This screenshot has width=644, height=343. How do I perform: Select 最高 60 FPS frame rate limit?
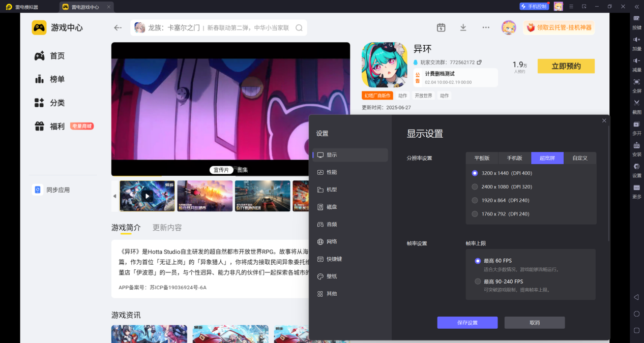point(493,261)
